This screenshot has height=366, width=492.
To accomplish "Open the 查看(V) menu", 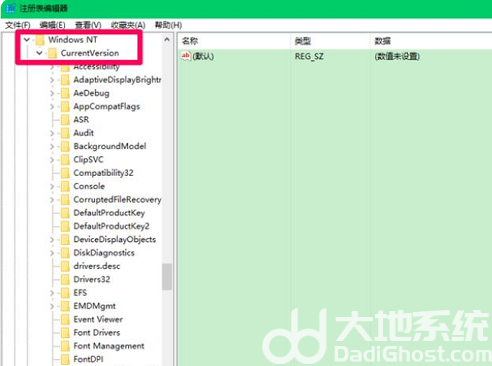I will [x=88, y=25].
